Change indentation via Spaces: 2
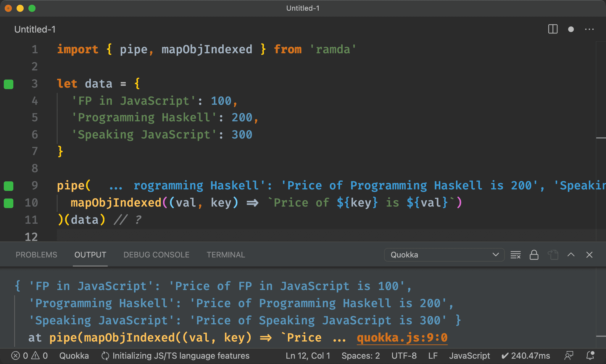The image size is (606, 364). pos(360,356)
